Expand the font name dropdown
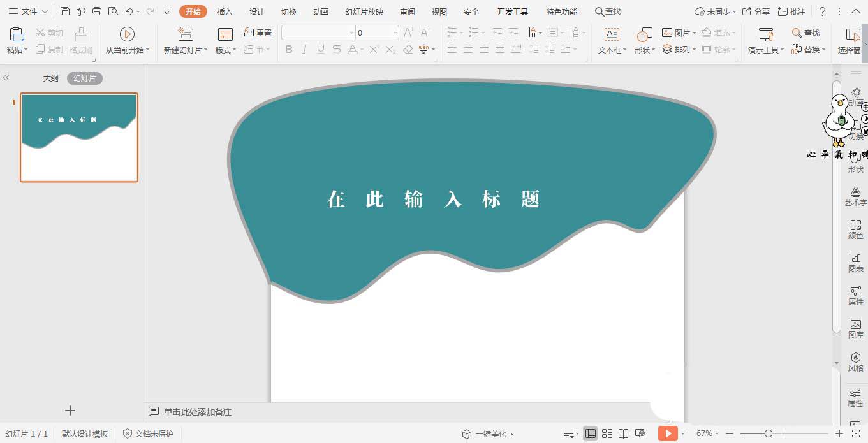This screenshot has width=868, height=443. 351,33
